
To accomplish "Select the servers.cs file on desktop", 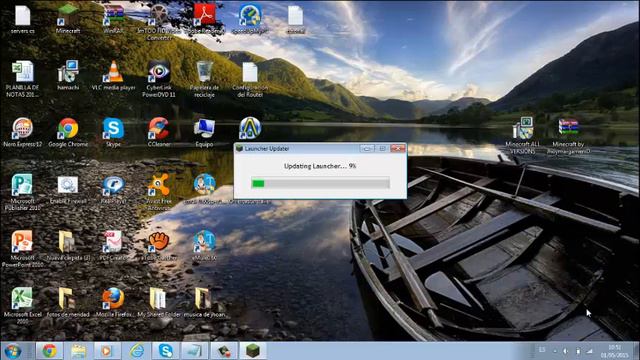I will coord(22,18).
